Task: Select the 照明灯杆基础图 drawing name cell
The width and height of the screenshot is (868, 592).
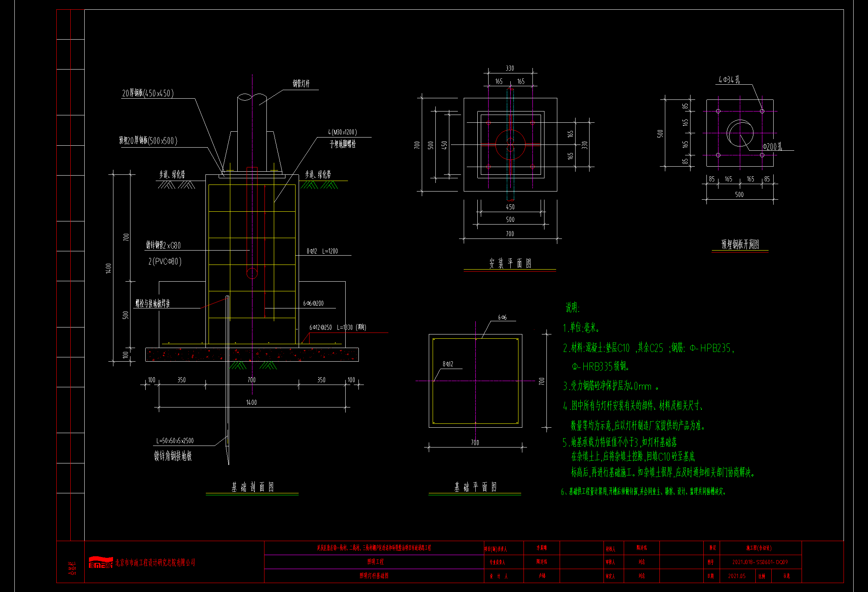Action: (x=374, y=576)
